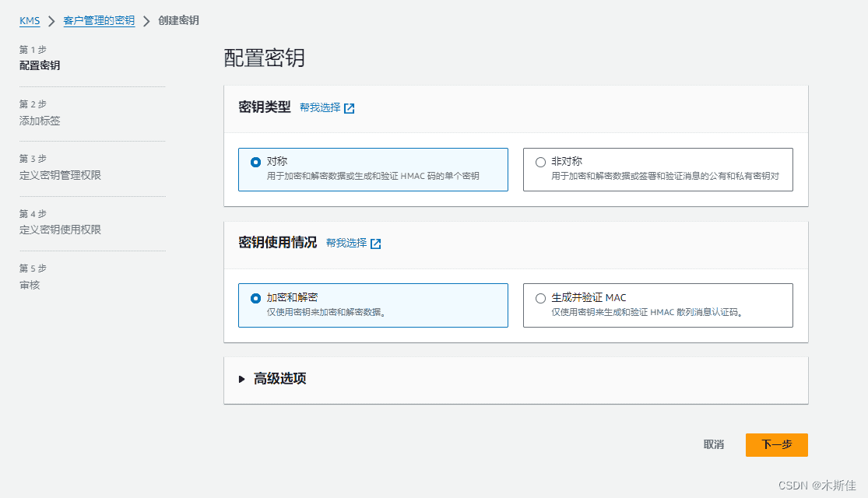The image size is (868, 498).
Task: Choose the 生成并验证 MAC usage option
Action: coord(542,298)
